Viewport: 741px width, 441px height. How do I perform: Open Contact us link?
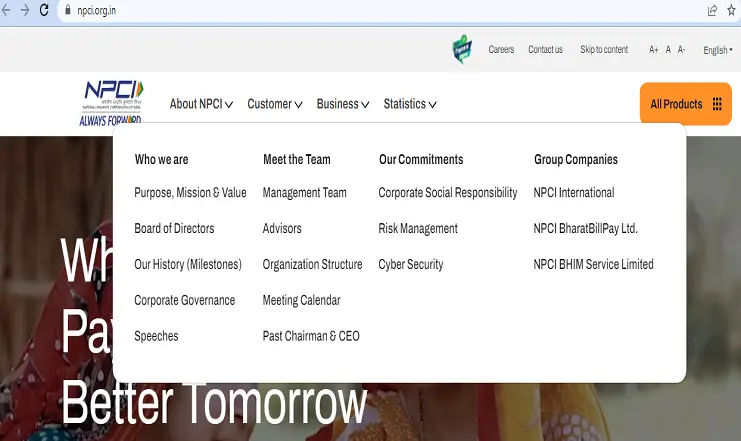click(545, 50)
